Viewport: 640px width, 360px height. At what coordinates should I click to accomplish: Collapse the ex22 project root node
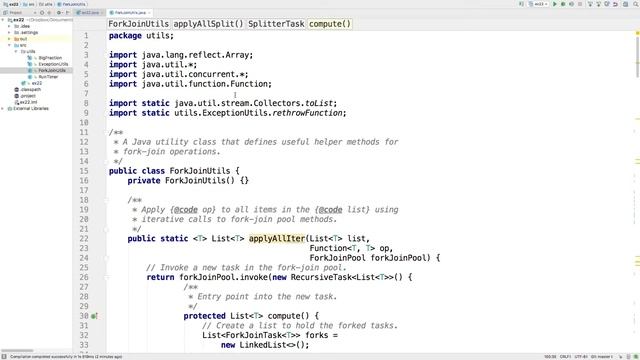coord(3,20)
